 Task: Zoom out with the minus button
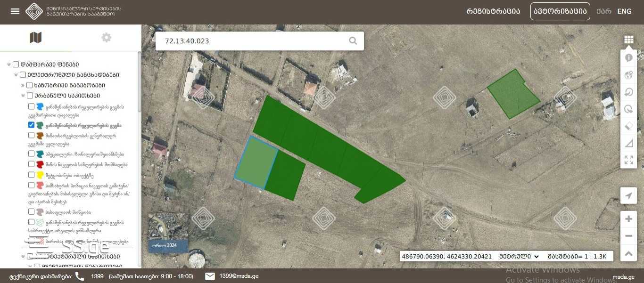(628, 236)
